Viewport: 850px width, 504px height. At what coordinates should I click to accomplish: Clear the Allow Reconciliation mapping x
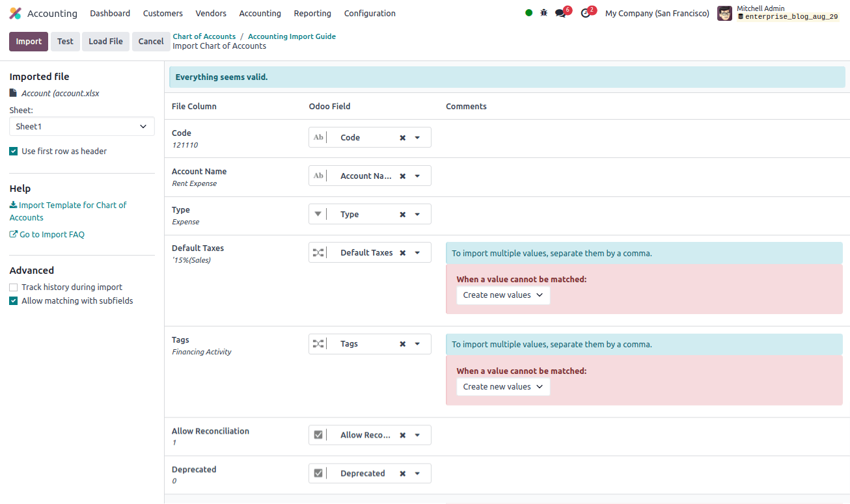(x=402, y=436)
